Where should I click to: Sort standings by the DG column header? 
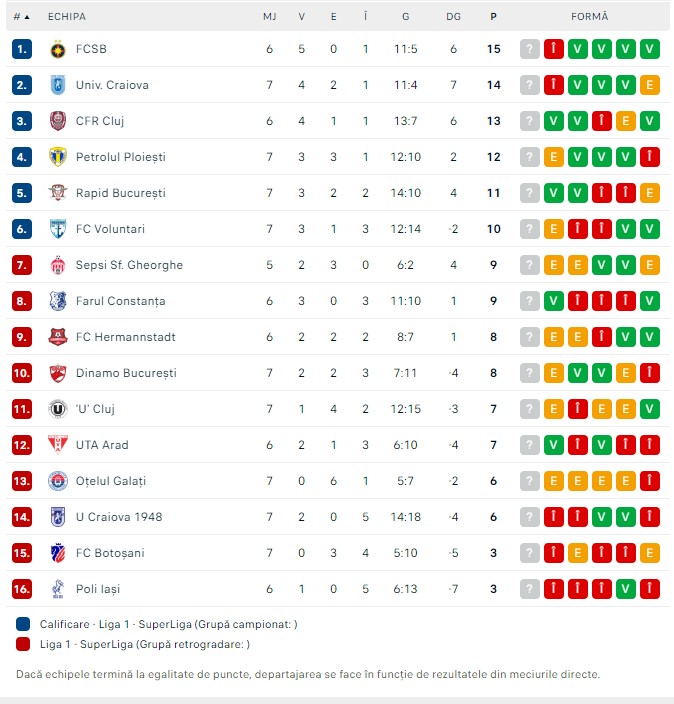[453, 17]
